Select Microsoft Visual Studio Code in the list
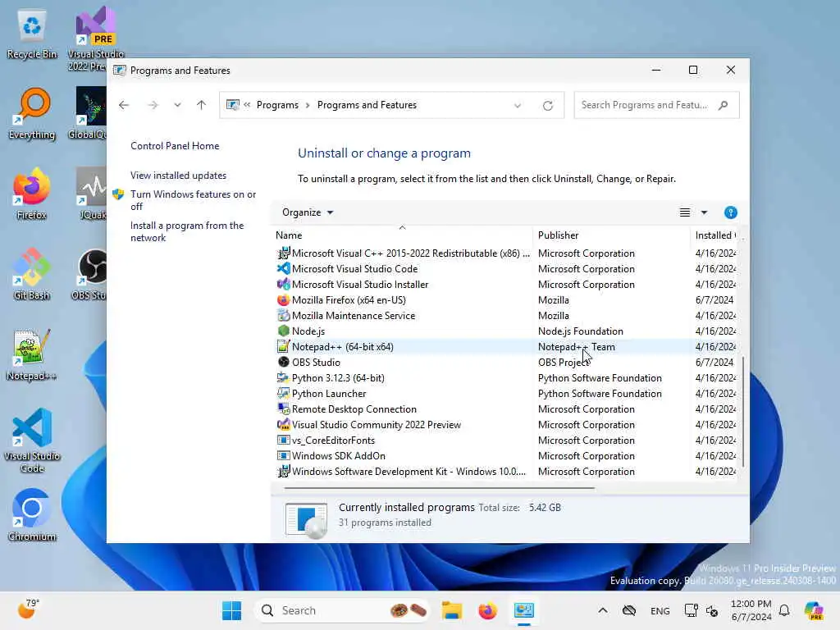Image resolution: width=840 pixels, height=630 pixels. tap(505, 269)
